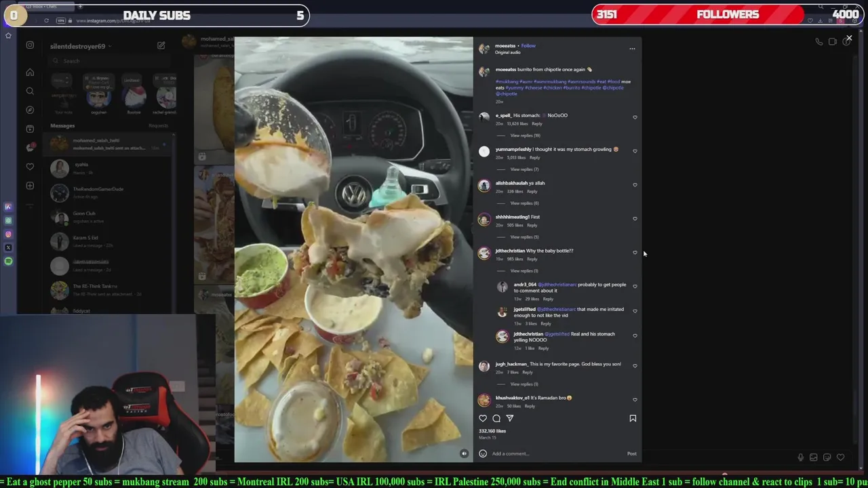Viewport: 868px width, 488px height.
Task: Open Spotify in browser sidebar
Action: pyautogui.click(x=8, y=261)
